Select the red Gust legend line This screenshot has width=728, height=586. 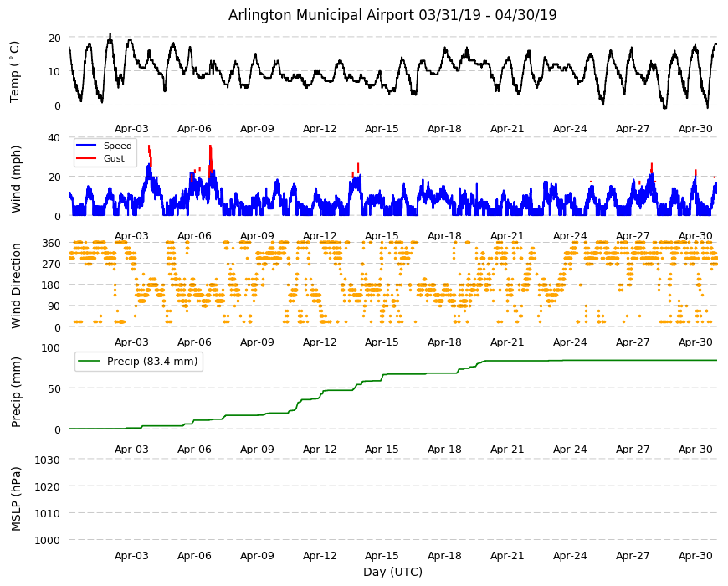[x=86, y=158]
